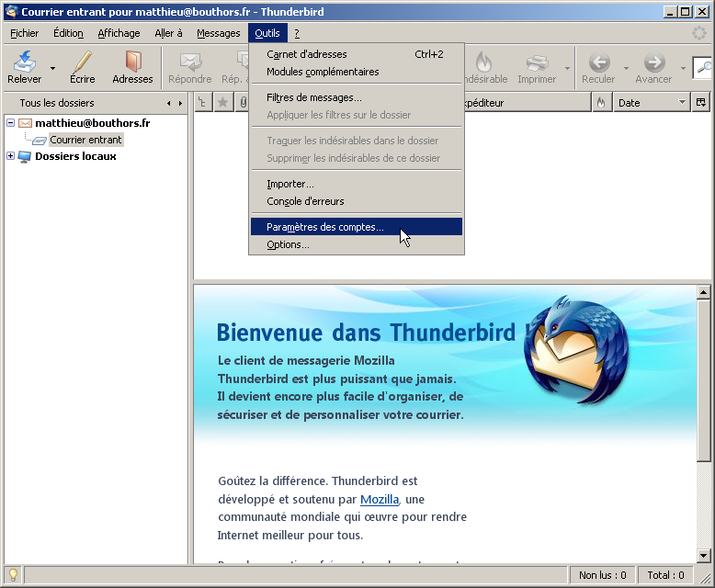This screenshot has height=588, width=715.
Task: Click the Avancer forward arrow icon
Action: tap(654, 62)
